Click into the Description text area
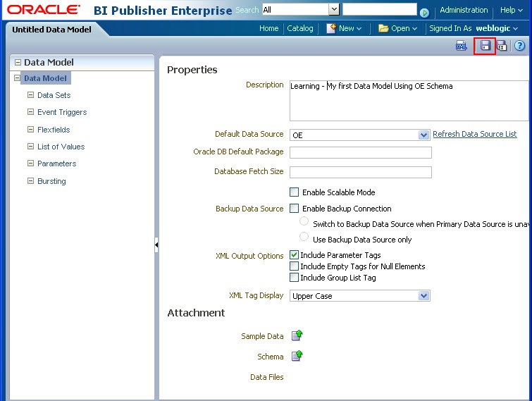Image resolution: width=532 pixels, height=401 pixels. tap(409, 100)
